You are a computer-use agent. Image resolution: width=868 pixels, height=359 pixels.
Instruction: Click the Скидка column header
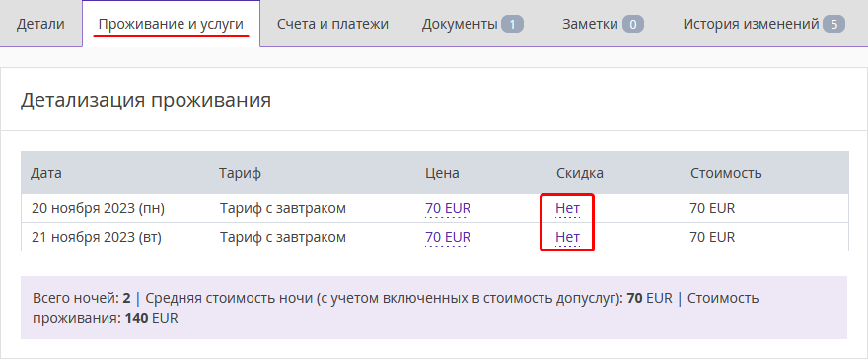click(580, 173)
